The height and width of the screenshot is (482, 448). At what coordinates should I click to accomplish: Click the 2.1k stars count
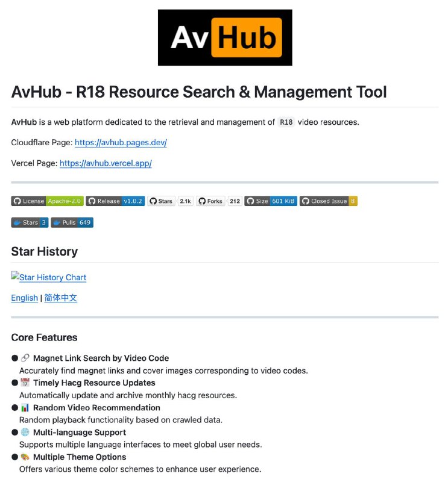tap(186, 201)
